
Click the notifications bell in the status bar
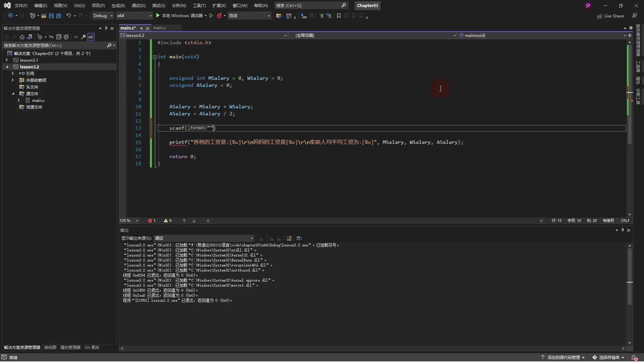click(x=634, y=357)
